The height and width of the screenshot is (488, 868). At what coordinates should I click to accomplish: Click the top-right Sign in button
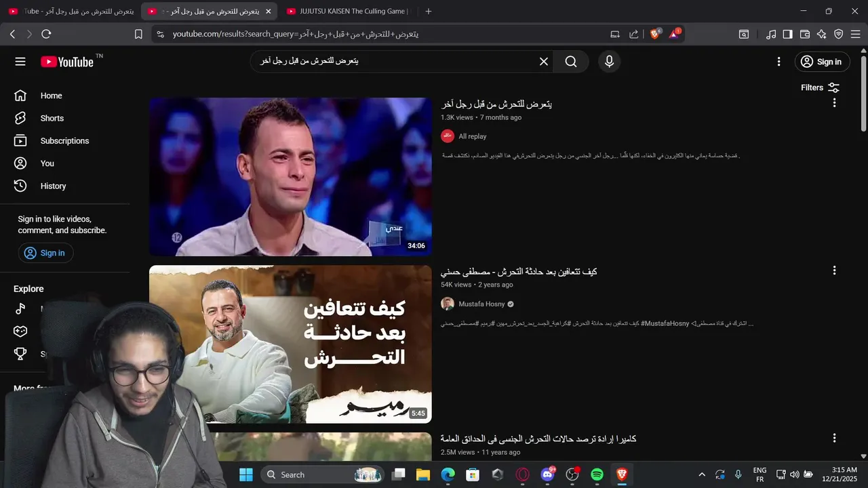tap(822, 62)
